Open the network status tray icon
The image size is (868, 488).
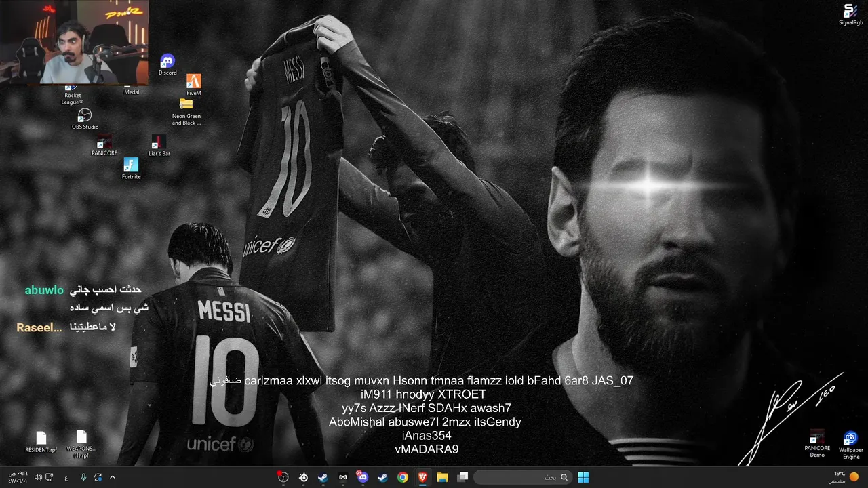[51, 477]
